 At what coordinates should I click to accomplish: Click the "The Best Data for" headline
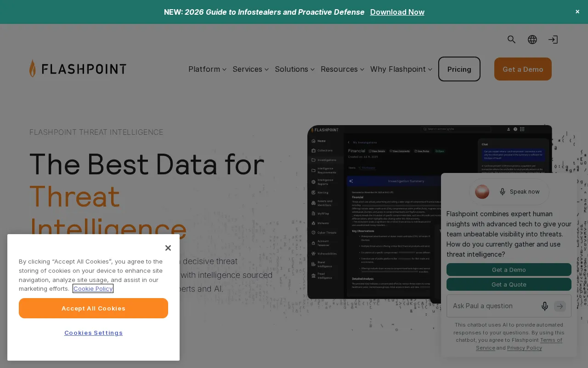pyautogui.click(x=147, y=164)
